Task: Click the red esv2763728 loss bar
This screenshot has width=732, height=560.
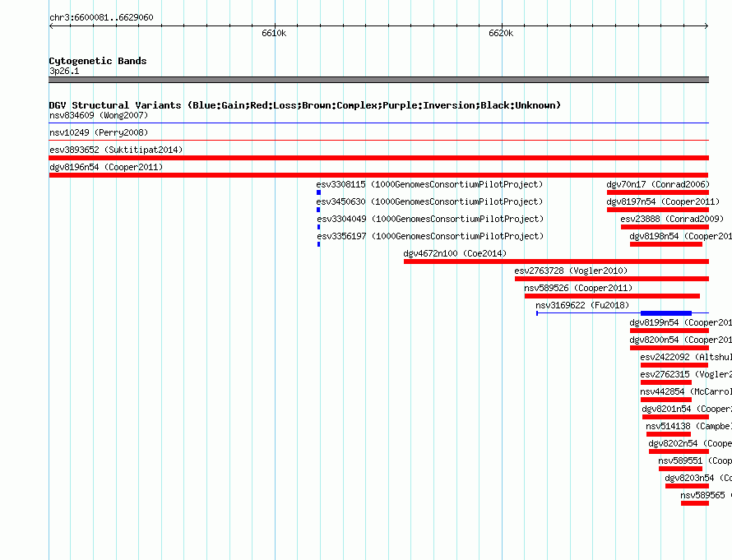Action: click(612, 279)
